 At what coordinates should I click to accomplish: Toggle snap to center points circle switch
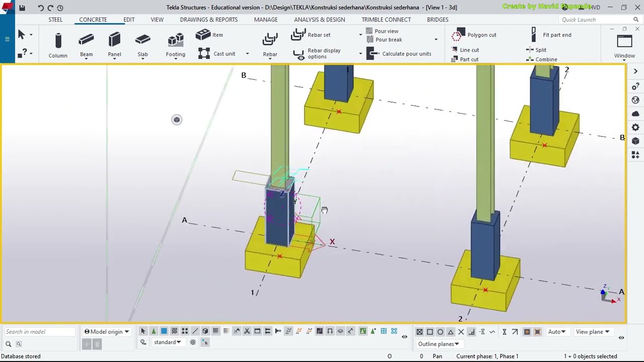[440, 332]
